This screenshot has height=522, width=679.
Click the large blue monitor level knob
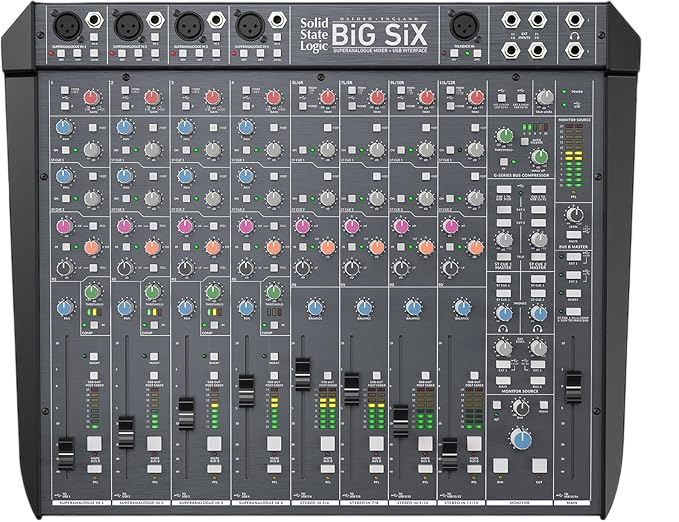tap(521, 438)
